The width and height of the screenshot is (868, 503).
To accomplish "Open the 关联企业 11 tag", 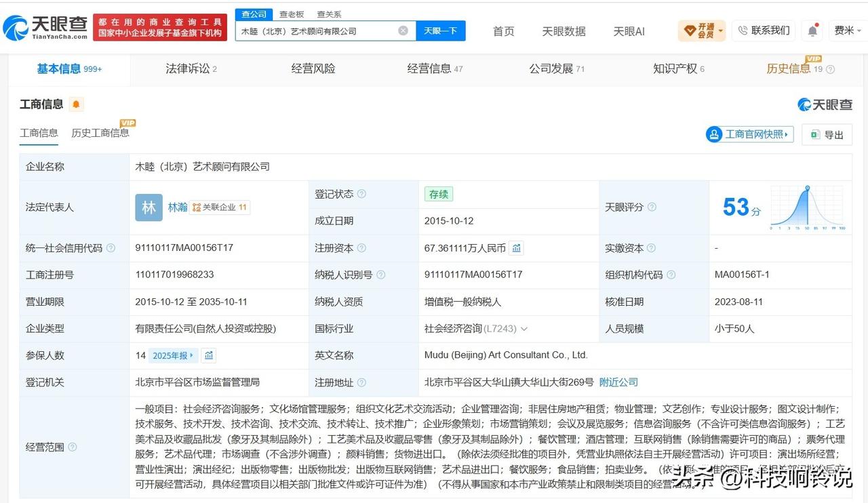I will click(220, 207).
